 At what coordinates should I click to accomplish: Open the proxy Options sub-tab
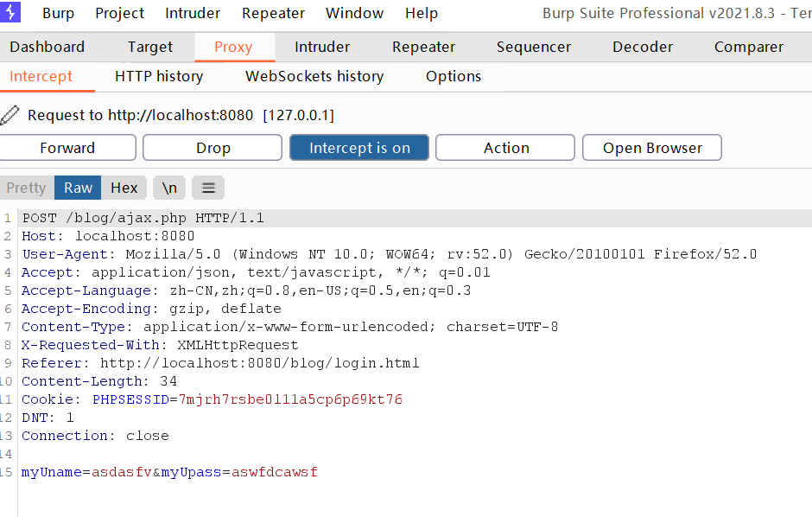(454, 77)
